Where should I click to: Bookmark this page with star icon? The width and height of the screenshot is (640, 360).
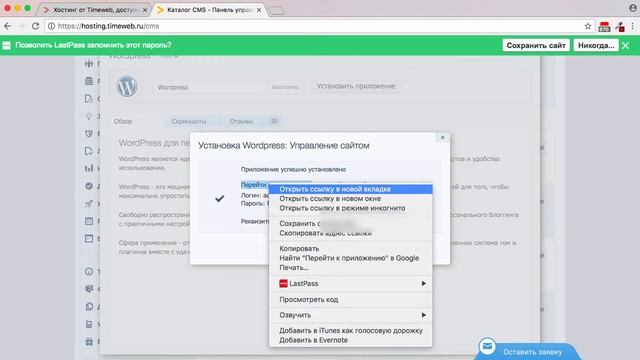[588, 26]
